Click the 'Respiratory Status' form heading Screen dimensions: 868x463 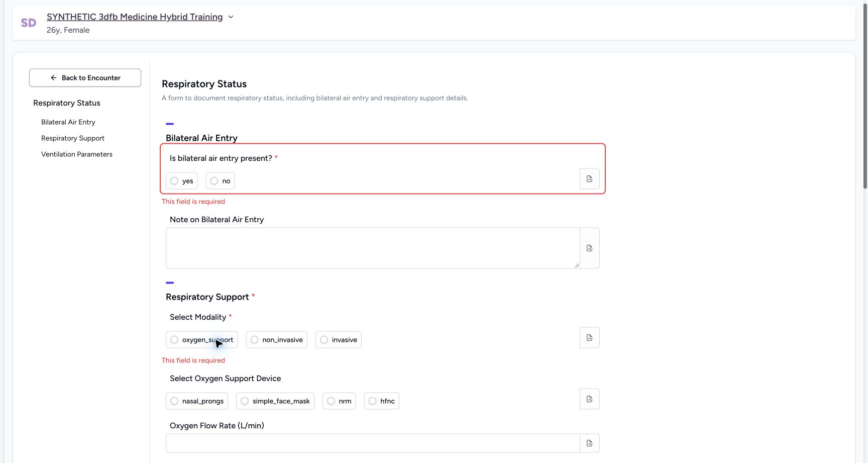pos(204,84)
